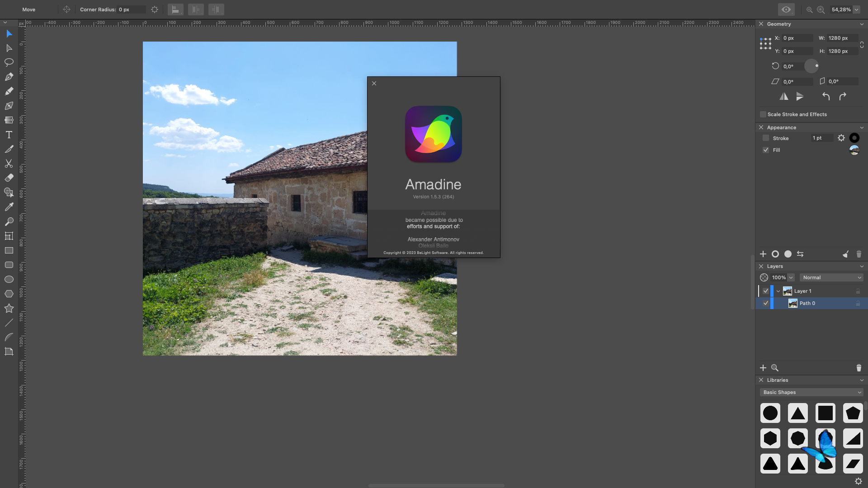
Task: Collapse the Layer 1 tree chevron
Action: tap(778, 291)
